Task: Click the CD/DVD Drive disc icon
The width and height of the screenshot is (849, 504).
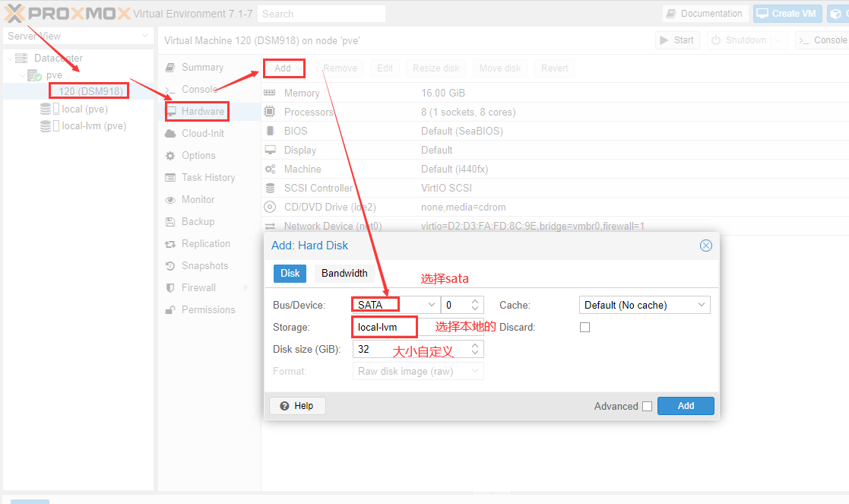Action: click(x=270, y=207)
